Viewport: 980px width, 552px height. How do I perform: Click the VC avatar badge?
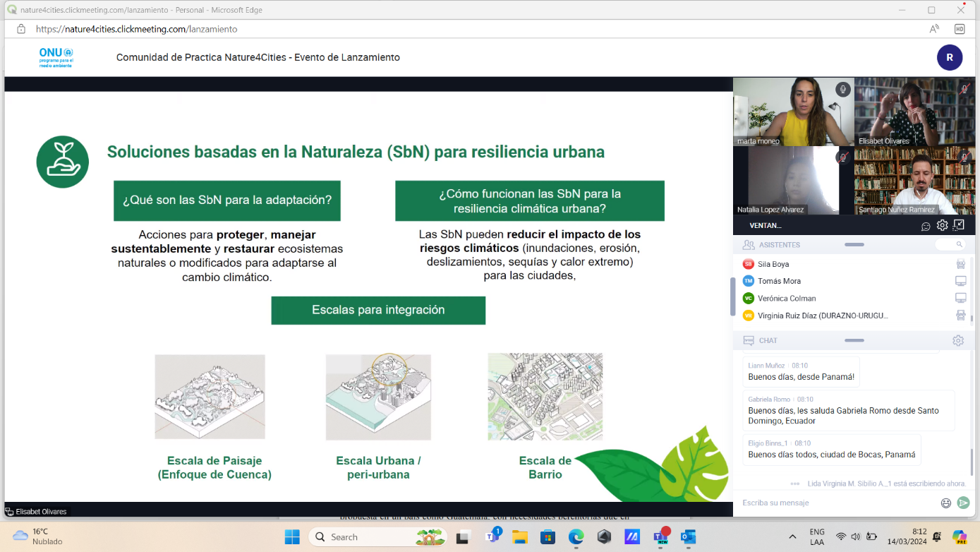(x=749, y=298)
